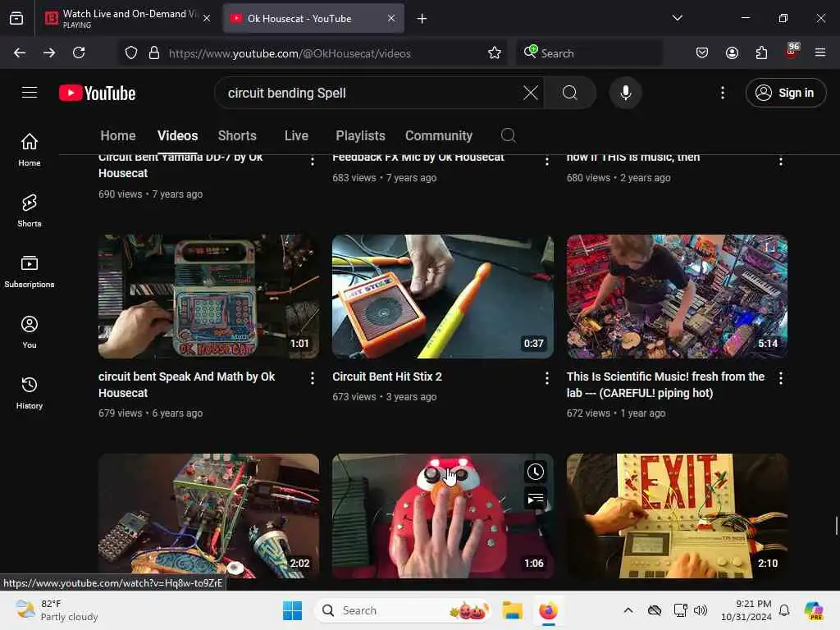Save to Pocket icon
840x630 pixels.
(702, 52)
